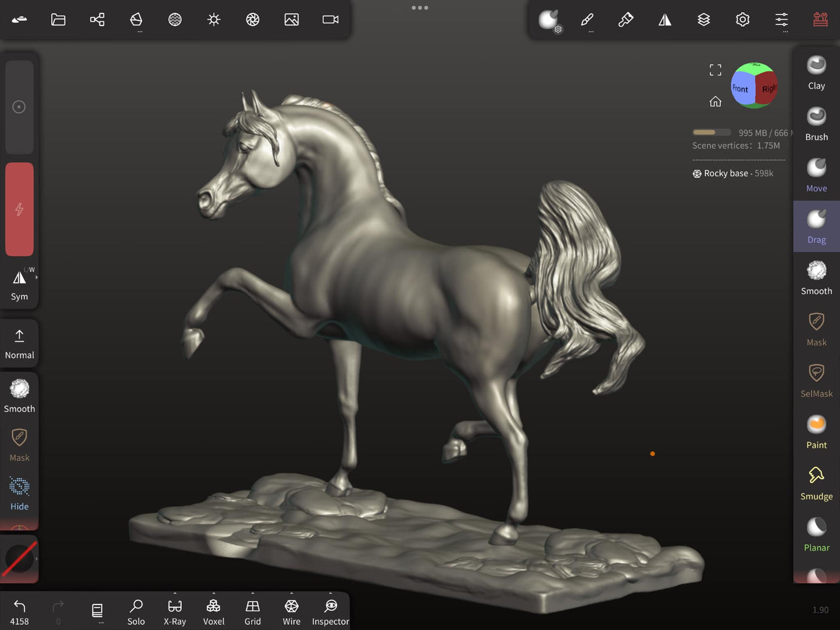Toggle Sym symmetry on the left panel
The image size is (840, 630).
tap(19, 284)
